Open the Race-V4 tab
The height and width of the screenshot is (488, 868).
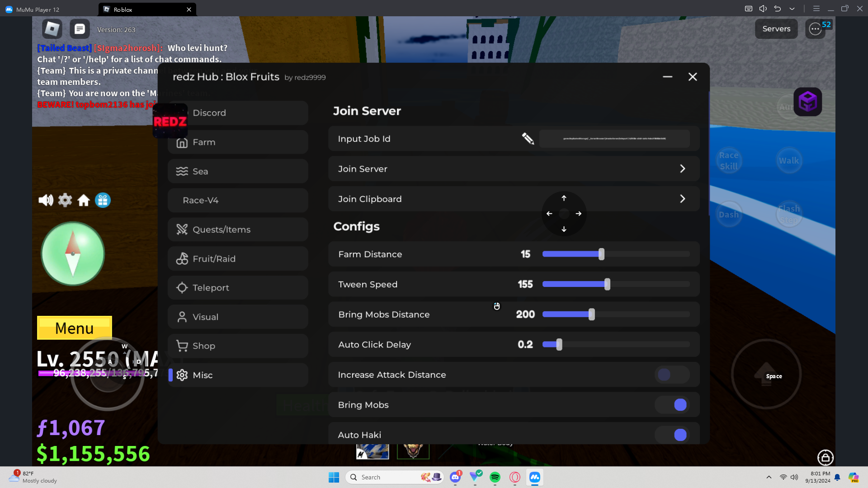click(238, 200)
